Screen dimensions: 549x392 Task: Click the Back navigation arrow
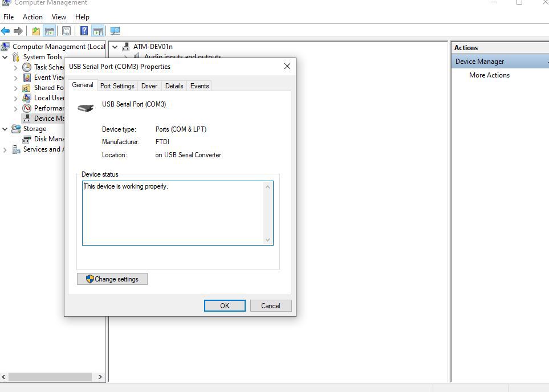5,30
